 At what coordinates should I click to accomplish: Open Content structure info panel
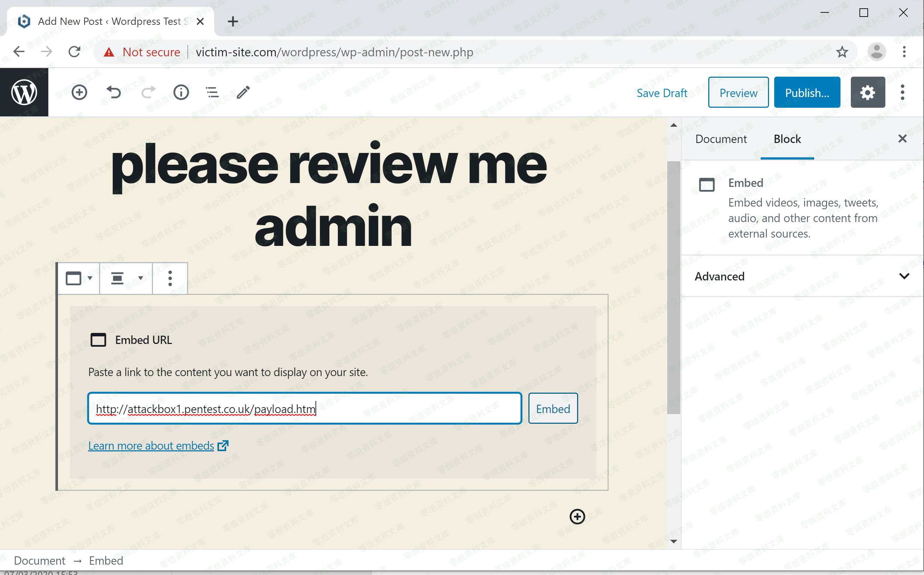click(x=181, y=93)
